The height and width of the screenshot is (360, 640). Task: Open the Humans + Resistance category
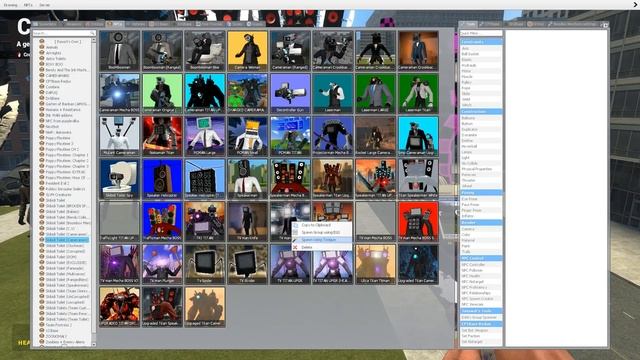(63, 109)
